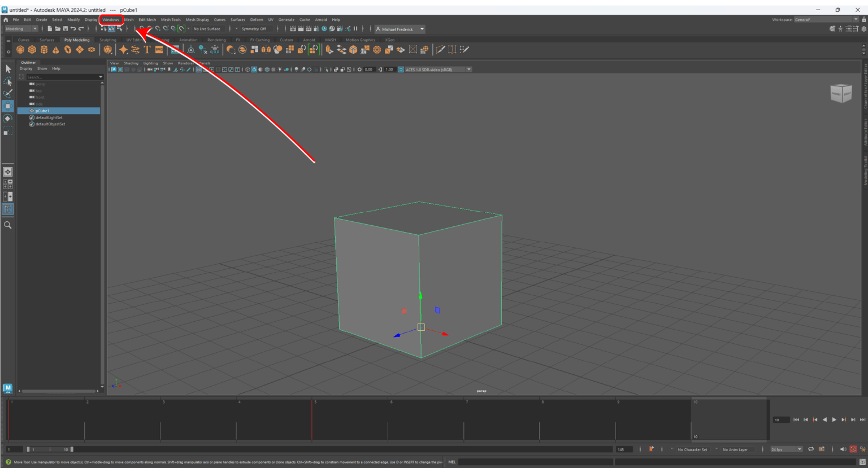Click the Home icon in menu bar
The width and height of the screenshot is (868, 468).
click(6, 20)
